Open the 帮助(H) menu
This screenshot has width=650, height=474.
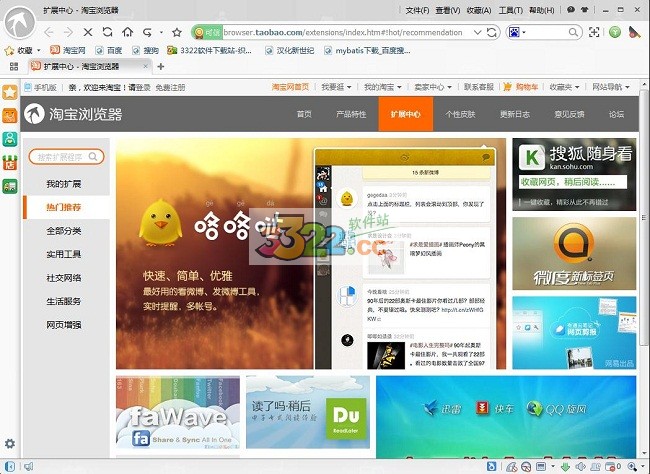[541, 10]
